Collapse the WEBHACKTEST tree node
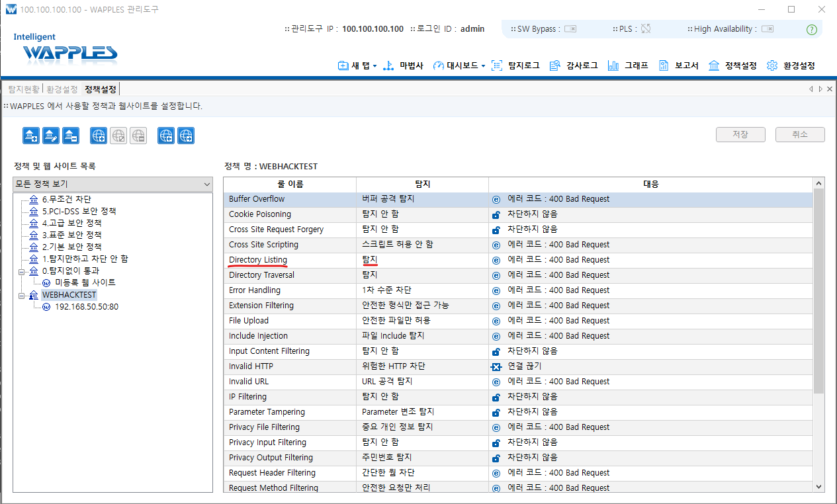 (22, 295)
